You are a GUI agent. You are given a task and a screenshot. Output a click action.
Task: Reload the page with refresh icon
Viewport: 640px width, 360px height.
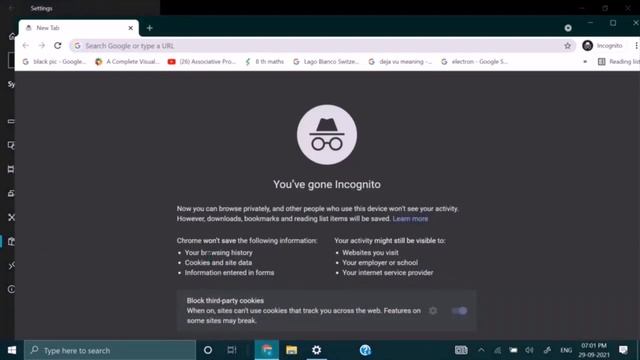pyautogui.click(x=58, y=46)
